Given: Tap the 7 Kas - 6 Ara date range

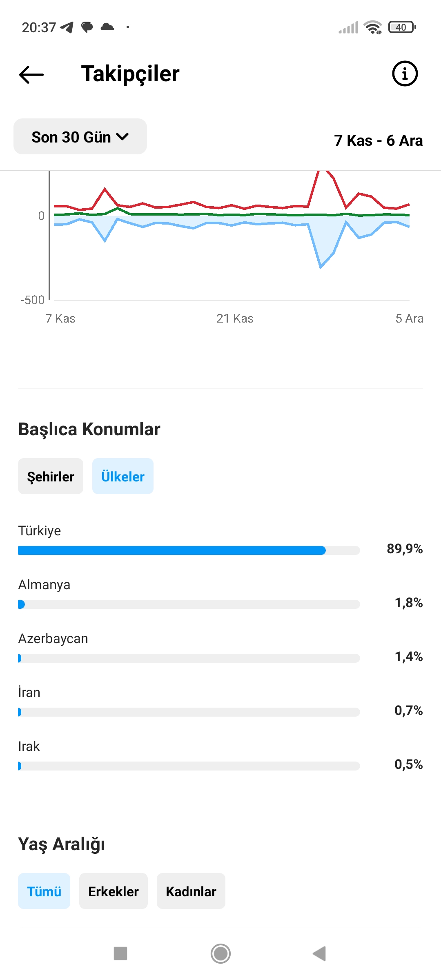Looking at the screenshot, I should point(379,140).
